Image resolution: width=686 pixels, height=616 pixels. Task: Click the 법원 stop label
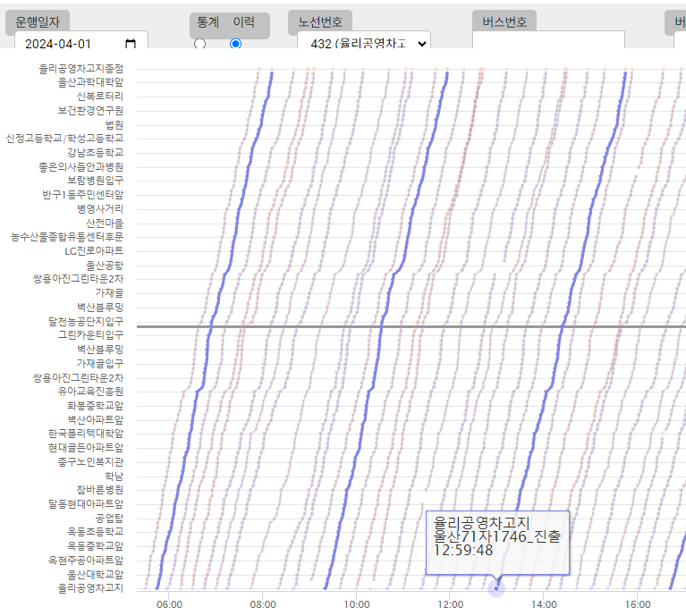[114, 124]
